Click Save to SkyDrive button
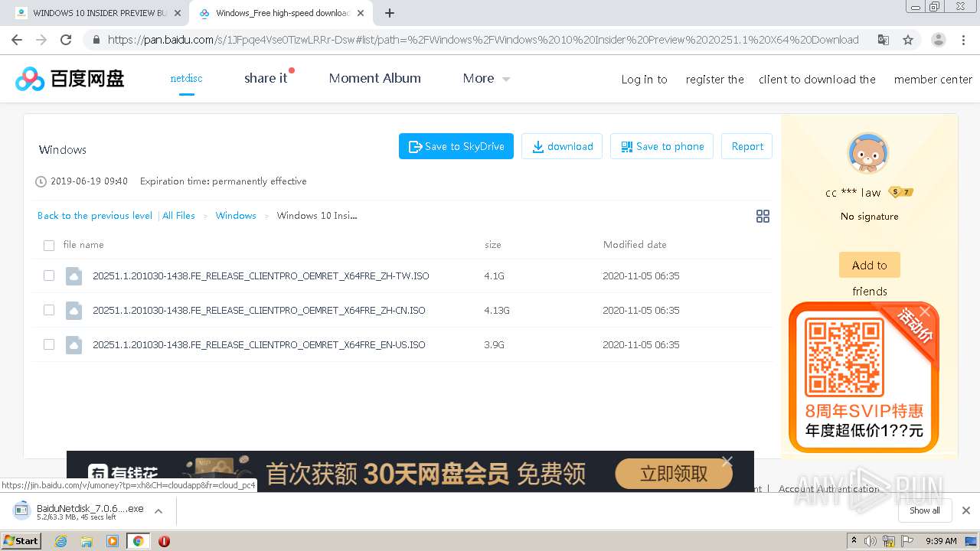Screen dimensions: 980x551 tap(456, 146)
